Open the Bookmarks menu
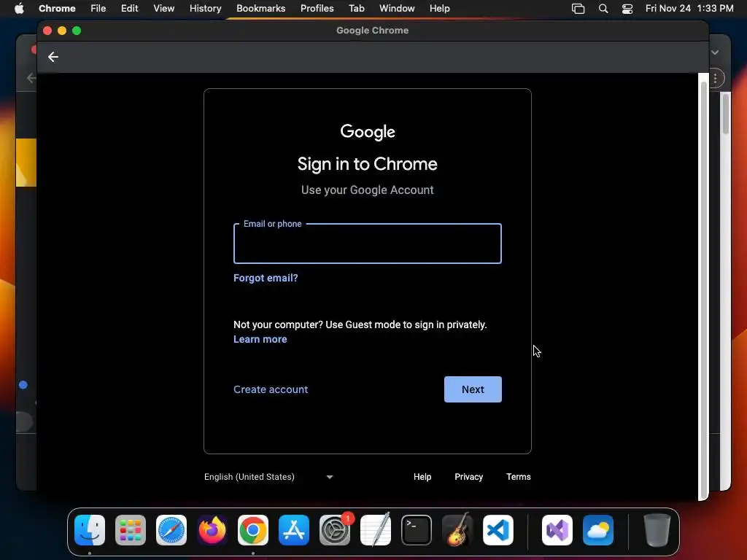The width and height of the screenshot is (747, 560). click(260, 9)
